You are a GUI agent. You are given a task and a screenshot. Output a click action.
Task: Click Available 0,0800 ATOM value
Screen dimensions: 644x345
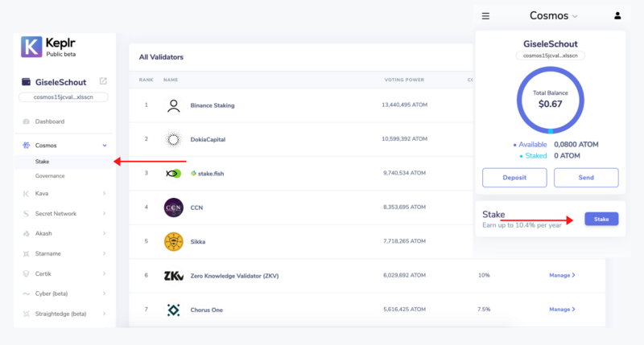[576, 145]
